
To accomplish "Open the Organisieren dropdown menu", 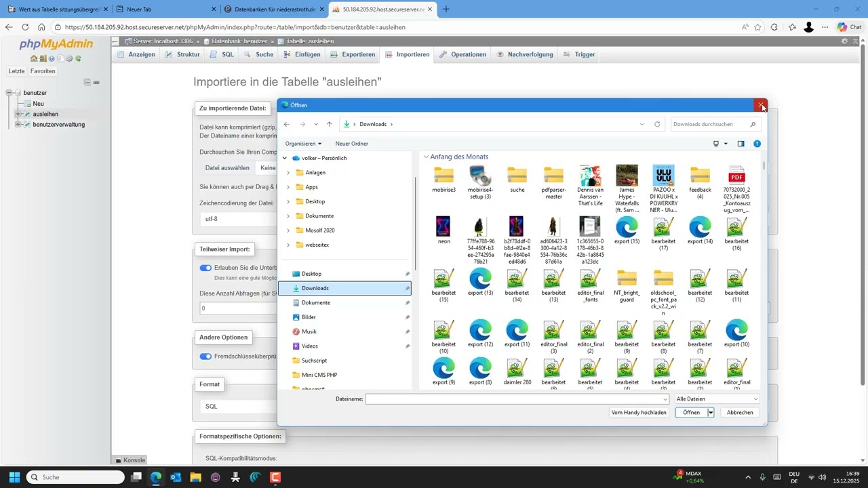I will (x=303, y=144).
